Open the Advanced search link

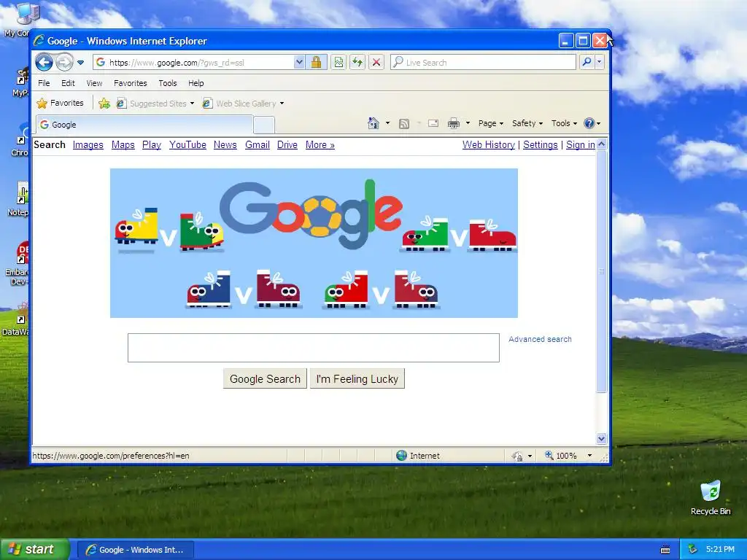pyautogui.click(x=540, y=339)
